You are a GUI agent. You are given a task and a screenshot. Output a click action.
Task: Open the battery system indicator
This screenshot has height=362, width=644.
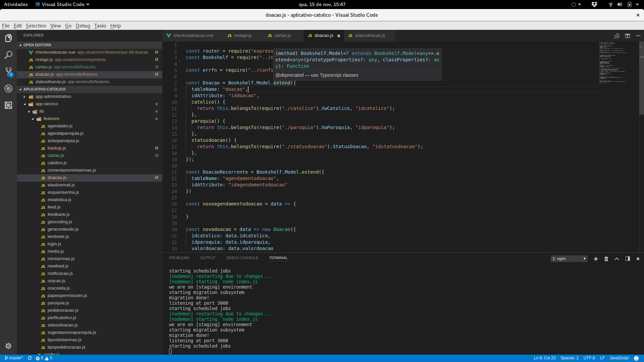(630, 4)
